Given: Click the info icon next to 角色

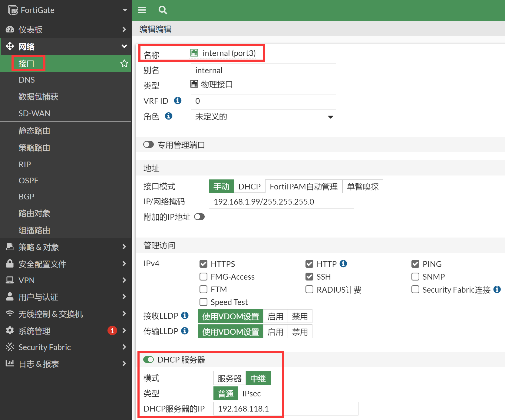Looking at the screenshot, I should (169, 116).
